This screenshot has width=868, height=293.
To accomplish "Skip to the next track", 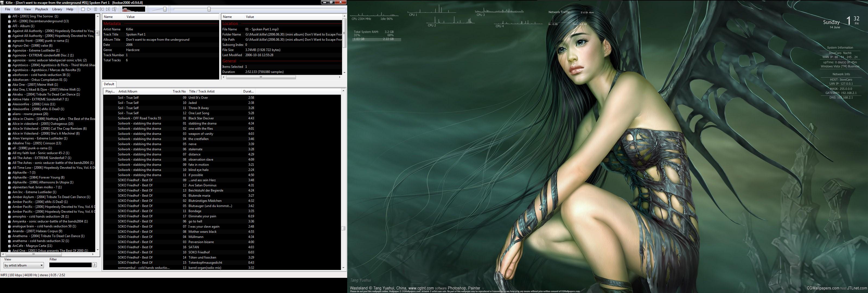I will tap(108, 9).
